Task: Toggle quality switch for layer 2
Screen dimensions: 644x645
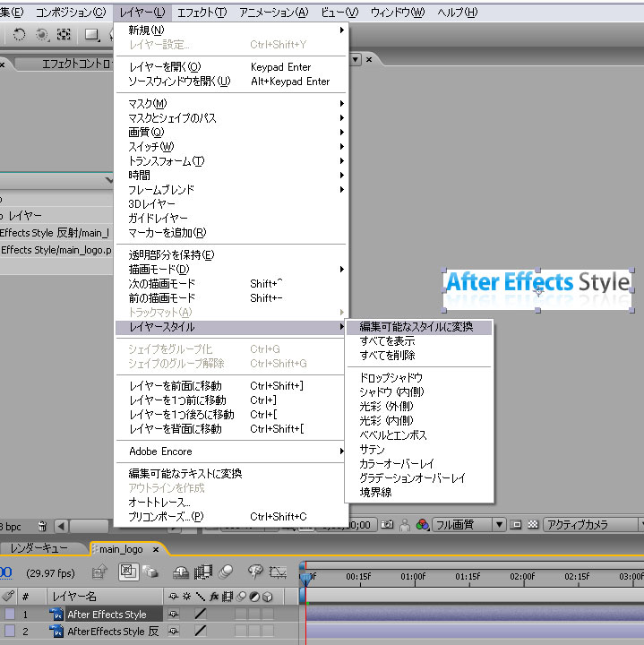Action: tap(201, 631)
